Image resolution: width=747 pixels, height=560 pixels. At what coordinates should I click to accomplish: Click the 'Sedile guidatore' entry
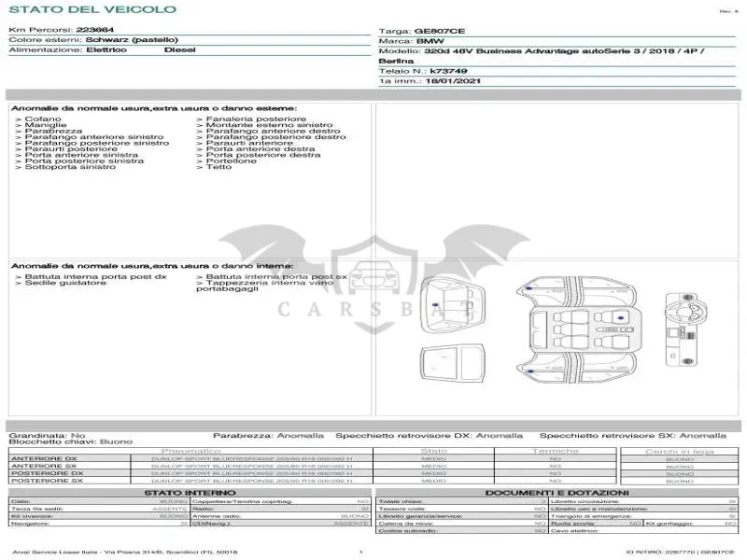(x=65, y=283)
